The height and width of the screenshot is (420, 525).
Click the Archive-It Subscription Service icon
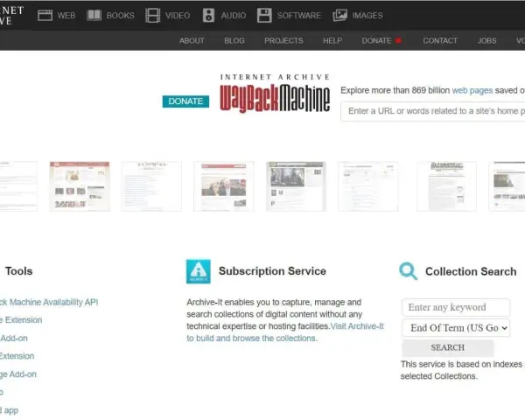click(199, 271)
